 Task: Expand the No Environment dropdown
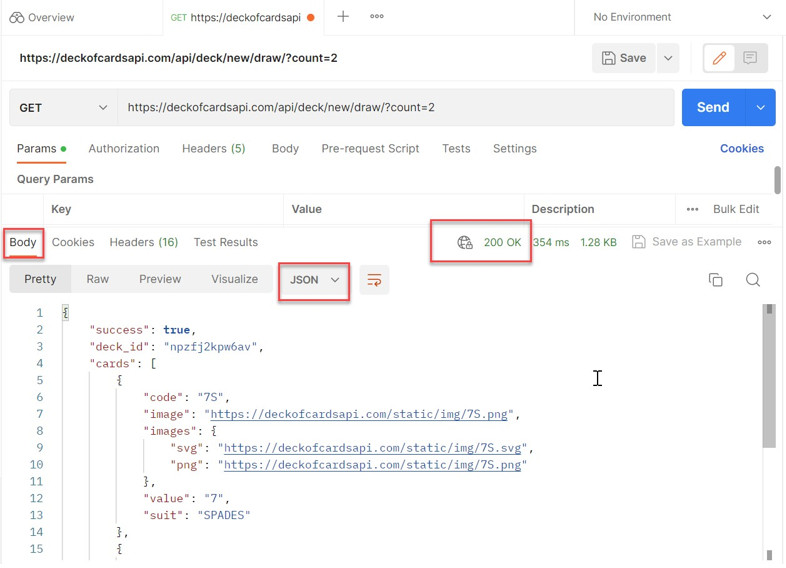(x=682, y=17)
